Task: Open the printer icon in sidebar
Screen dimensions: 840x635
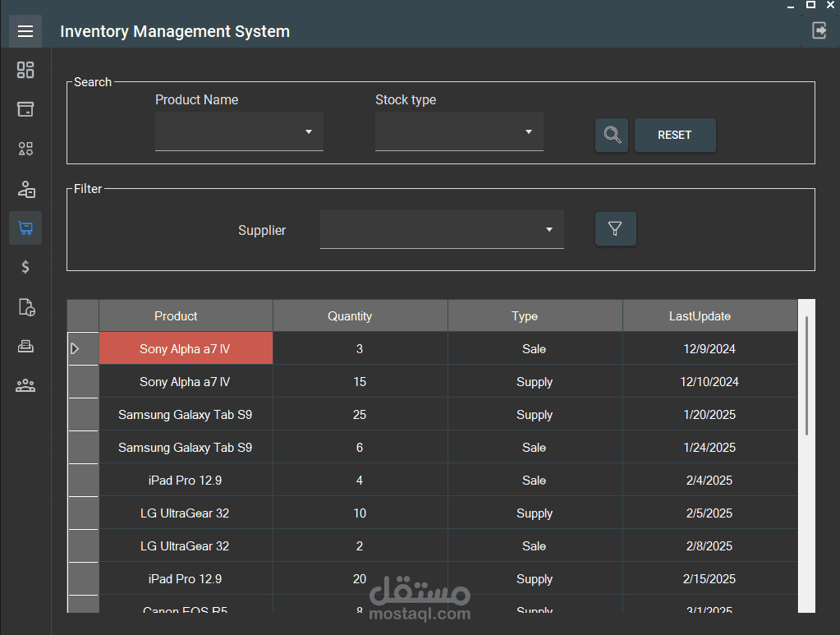Action: click(x=25, y=346)
